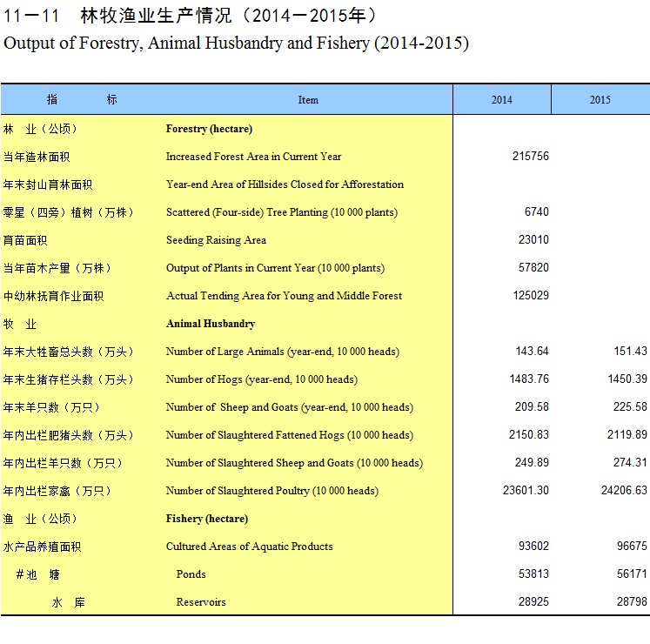Image resolution: width=650 pixels, height=644 pixels.
Task: Select the Fishery (hectare) section heading
Action: [x=206, y=519]
